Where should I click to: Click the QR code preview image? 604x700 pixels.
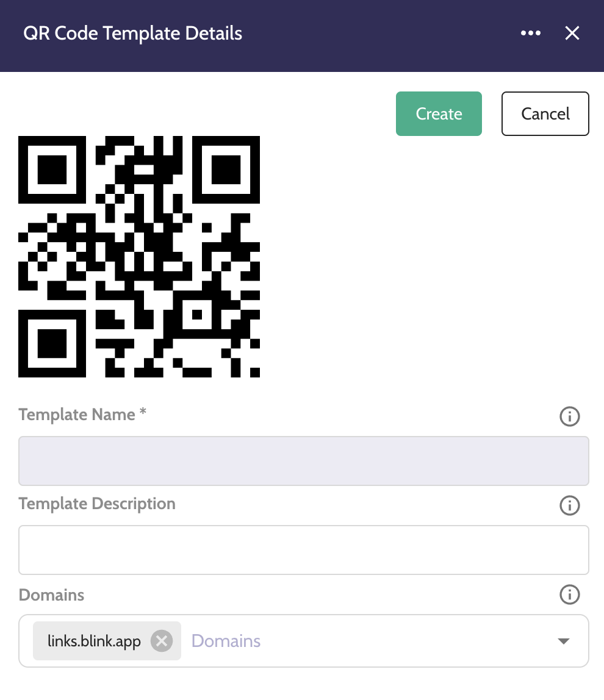[139, 257]
